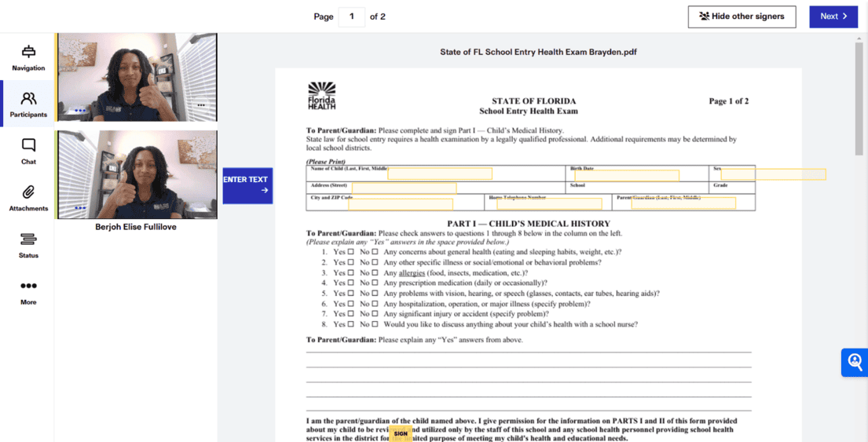868x442 pixels.
Task: Click the City and ZIP Code field
Action: coord(401,204)
